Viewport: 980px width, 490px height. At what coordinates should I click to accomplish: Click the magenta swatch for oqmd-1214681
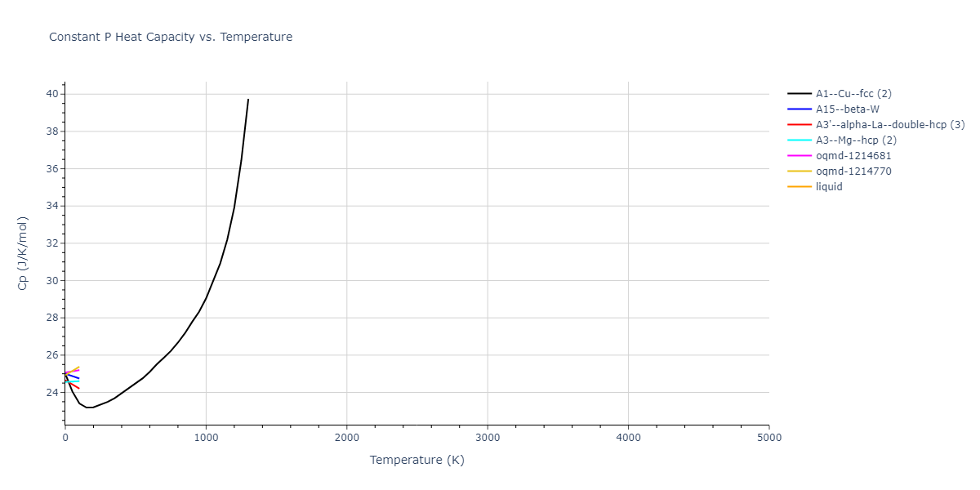coord(800,156)
